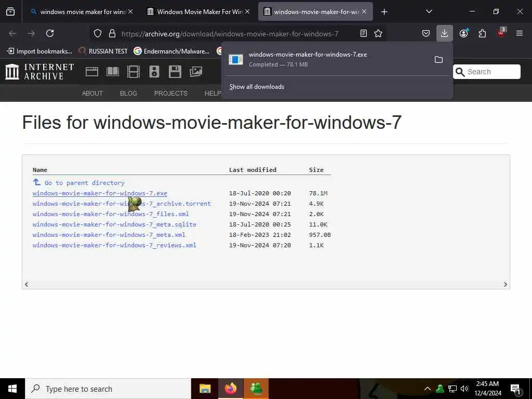Open Firefox View tab list icon
Image resolution: width=532 pixels, height=399 pixels.
[10, 11]
